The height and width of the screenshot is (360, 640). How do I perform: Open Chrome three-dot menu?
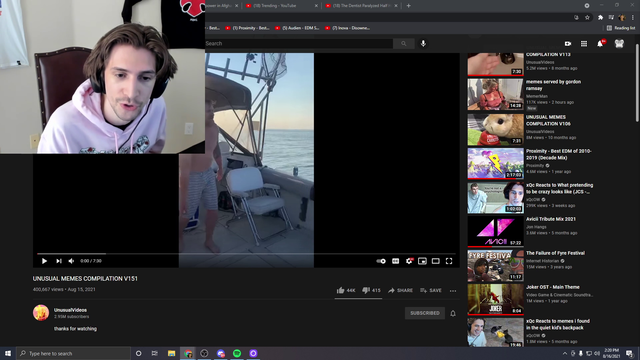pos(633,17)
